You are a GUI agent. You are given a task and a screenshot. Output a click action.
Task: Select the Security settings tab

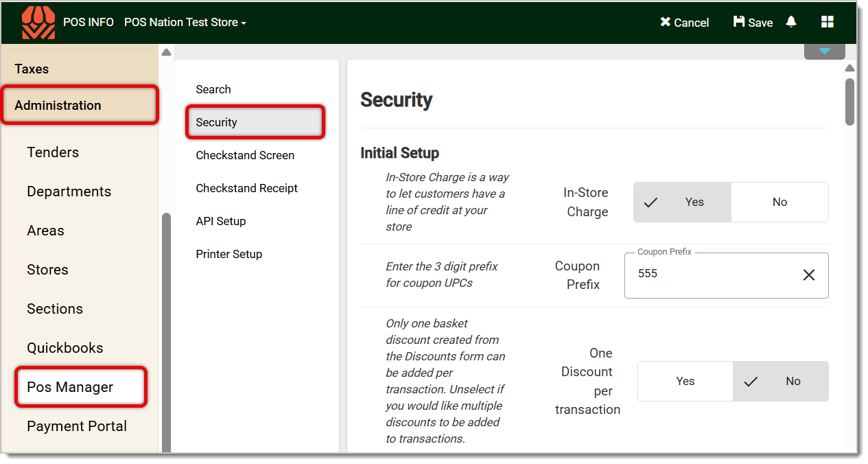(255, 122)
